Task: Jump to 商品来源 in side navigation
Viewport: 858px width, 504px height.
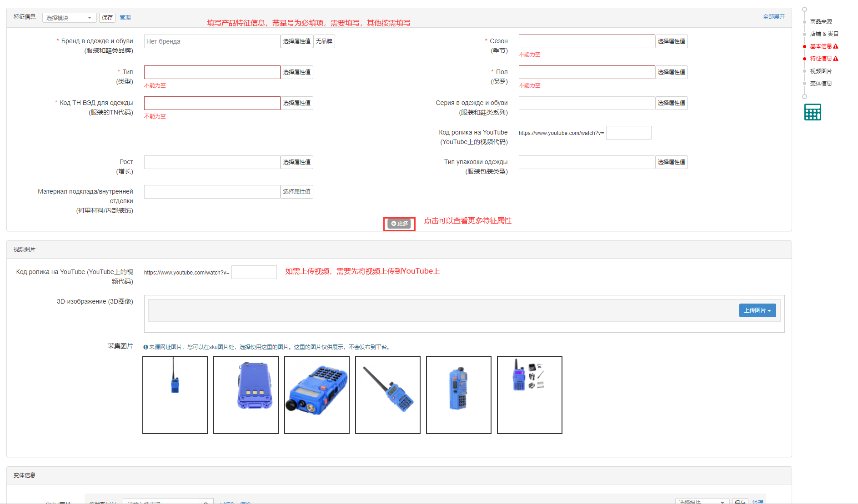Action: tap(821, 22)
